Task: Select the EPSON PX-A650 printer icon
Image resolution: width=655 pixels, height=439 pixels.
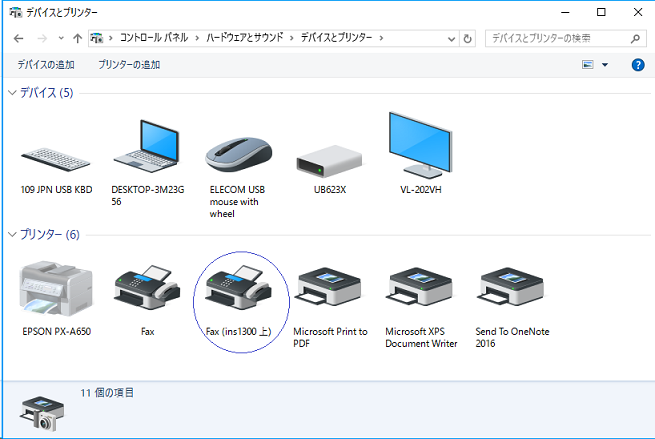Action: (x=56, y=288)
